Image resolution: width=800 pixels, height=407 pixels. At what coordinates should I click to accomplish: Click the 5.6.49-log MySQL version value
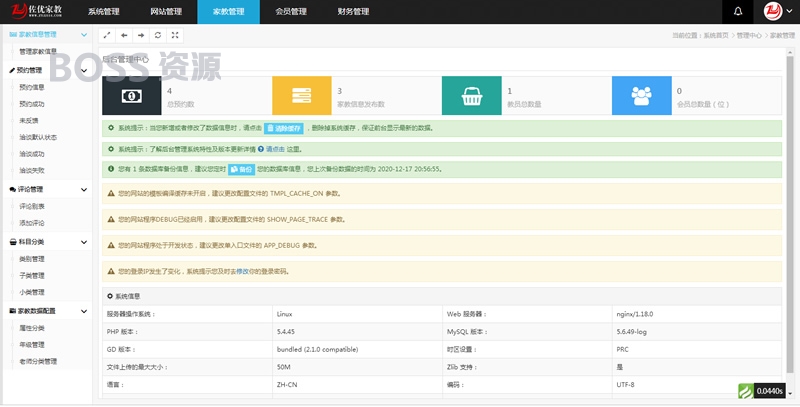coord(631,332)
